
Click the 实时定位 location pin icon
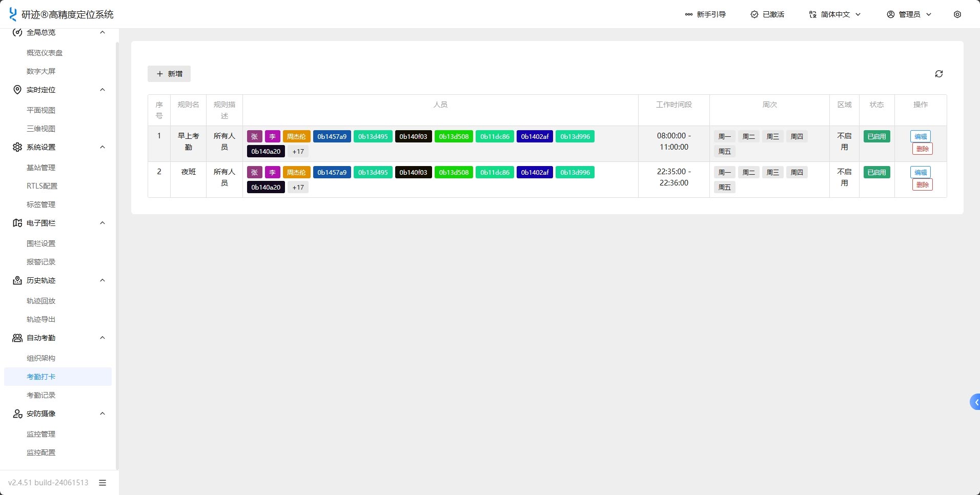click(17, 90)
